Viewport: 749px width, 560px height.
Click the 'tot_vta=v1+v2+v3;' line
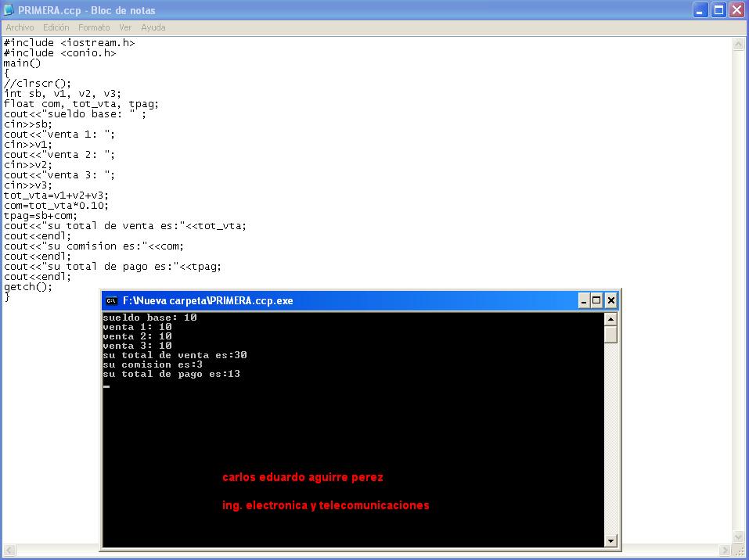pos(56,196)
